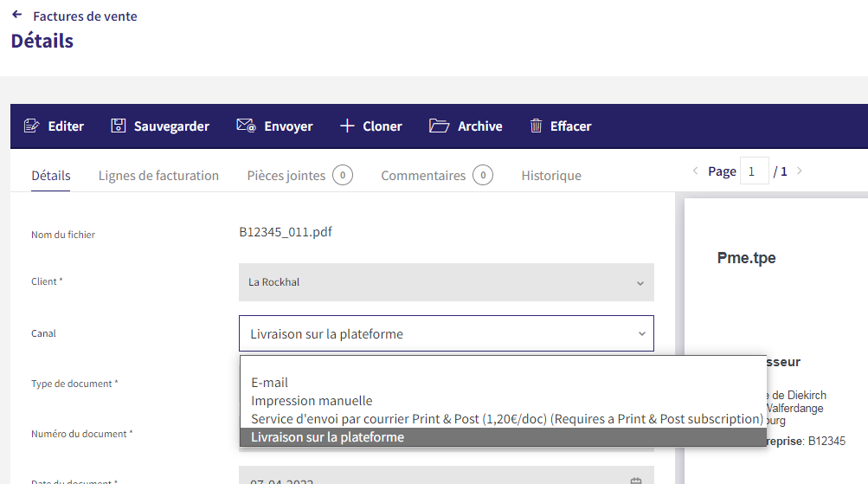Click the Envoyer button label

click(288, 126)
